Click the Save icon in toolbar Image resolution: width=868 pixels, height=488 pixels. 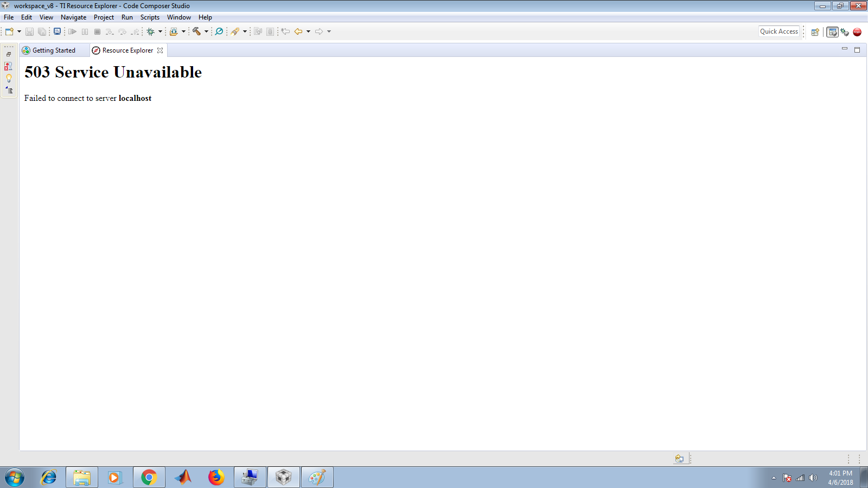(30, 31)
